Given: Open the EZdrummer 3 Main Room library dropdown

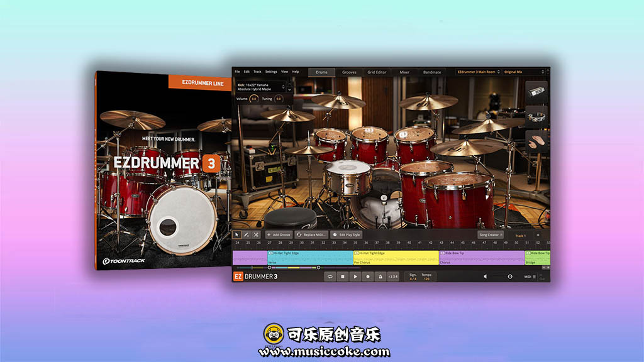Looking at the screenshot, I should 478,72.
